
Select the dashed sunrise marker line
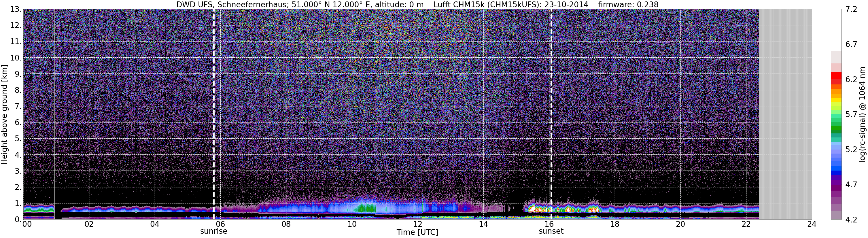(214, 114)
